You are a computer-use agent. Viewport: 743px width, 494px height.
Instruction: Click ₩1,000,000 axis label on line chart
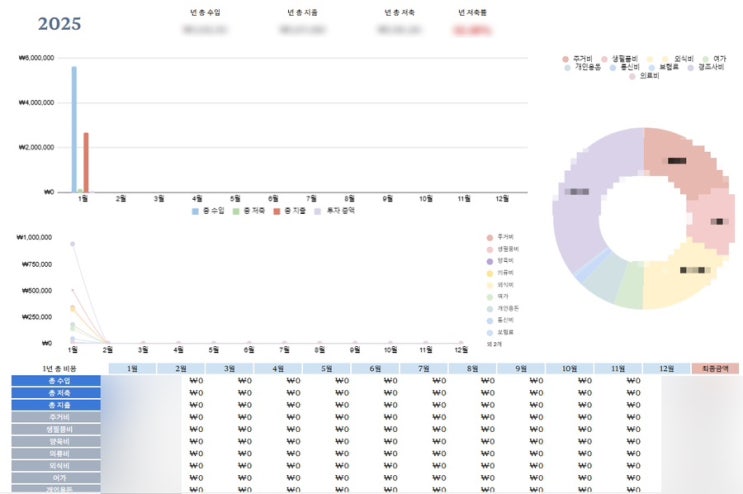coord(34,237)
